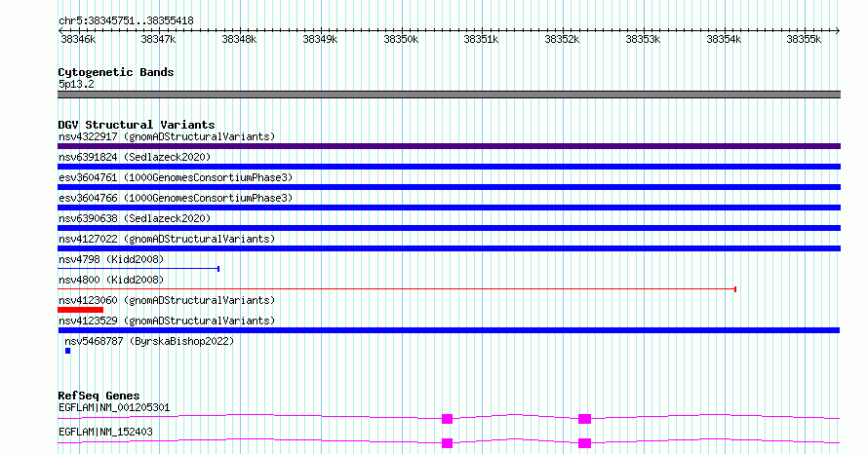Click the blue nsv6391824 variant bar
The width and height of the screenshot is (868, 454).
(x=449, y=167)
